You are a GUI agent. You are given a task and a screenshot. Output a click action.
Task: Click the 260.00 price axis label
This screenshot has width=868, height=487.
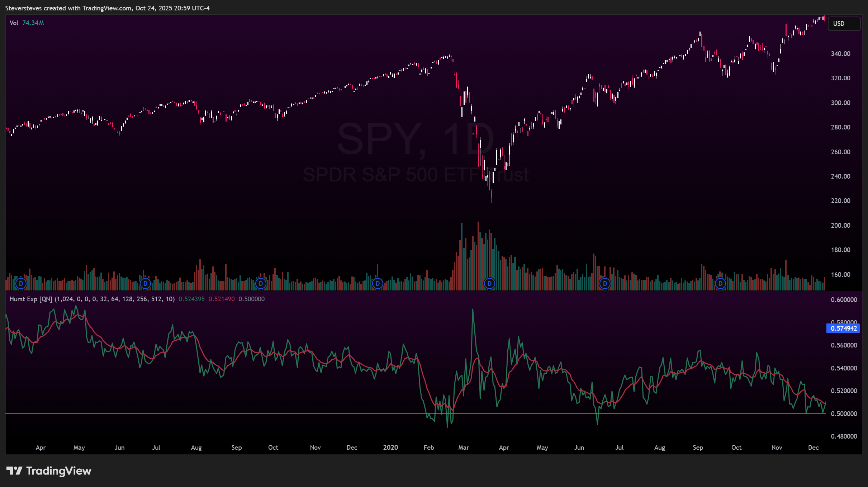click(840, 152)
